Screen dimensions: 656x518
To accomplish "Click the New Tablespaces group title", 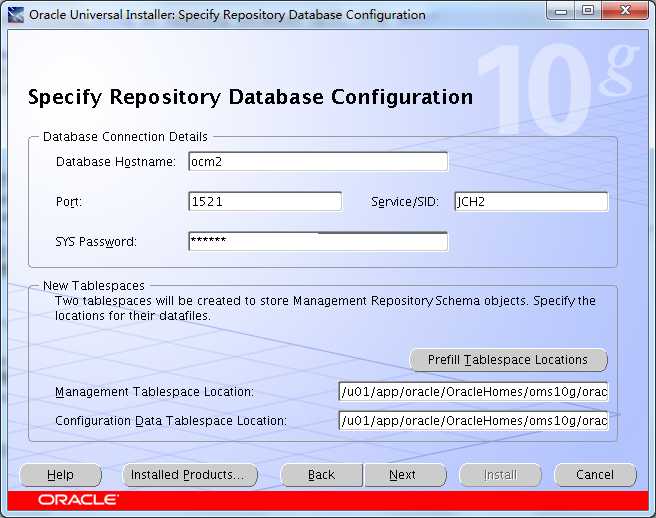I will point(94,286).
